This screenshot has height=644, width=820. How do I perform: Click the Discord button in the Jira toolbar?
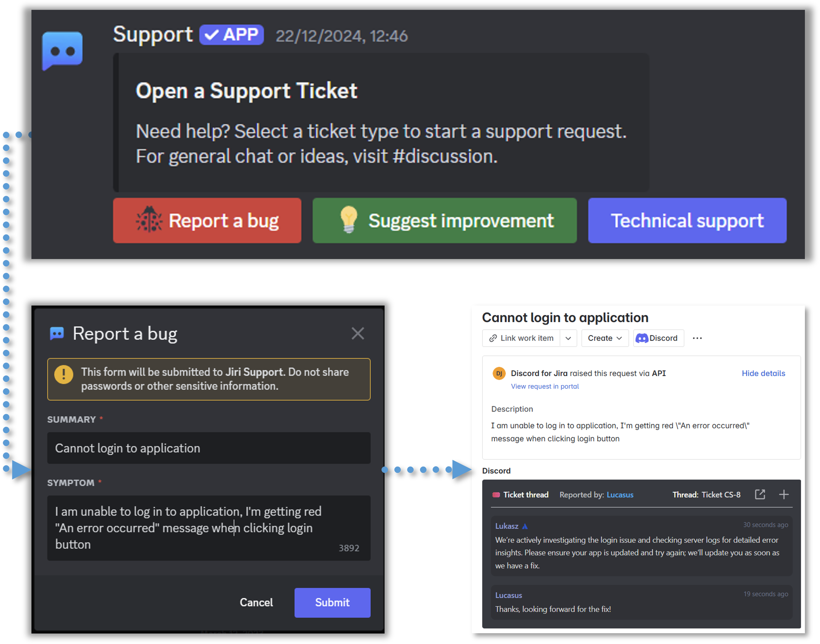pyautogui.click(x=659, y=338)
